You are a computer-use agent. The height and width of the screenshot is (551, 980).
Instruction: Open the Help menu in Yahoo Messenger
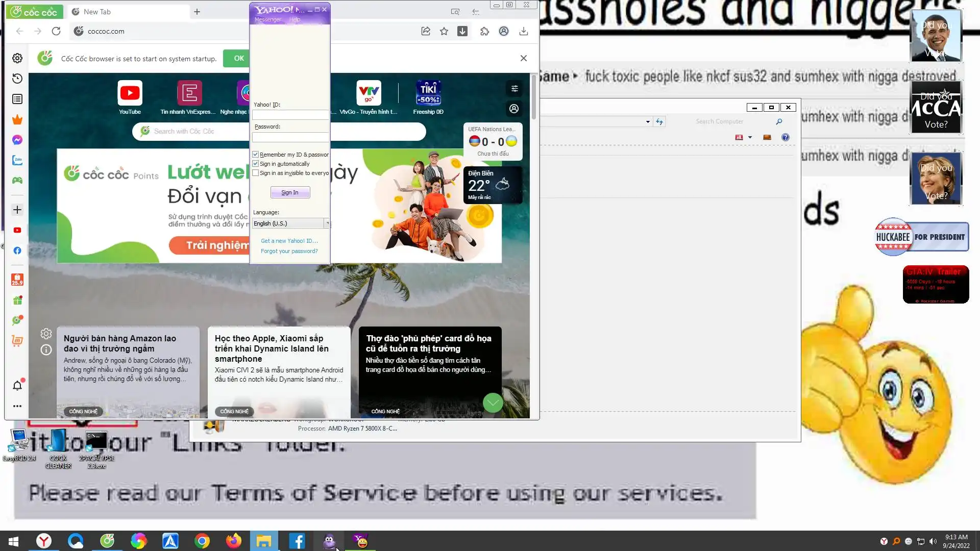coord(295,19)
